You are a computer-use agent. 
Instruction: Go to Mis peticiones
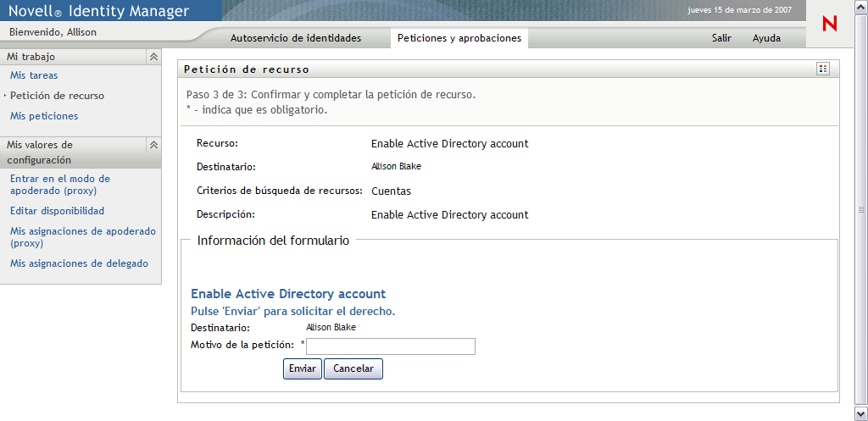[44, 116]
